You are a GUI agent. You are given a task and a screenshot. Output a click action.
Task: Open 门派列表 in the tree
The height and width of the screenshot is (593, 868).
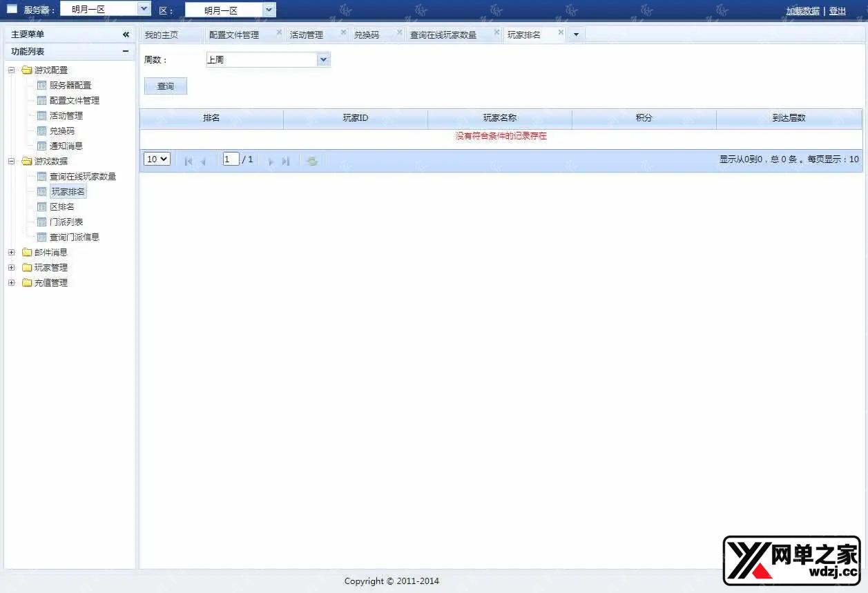66,222
